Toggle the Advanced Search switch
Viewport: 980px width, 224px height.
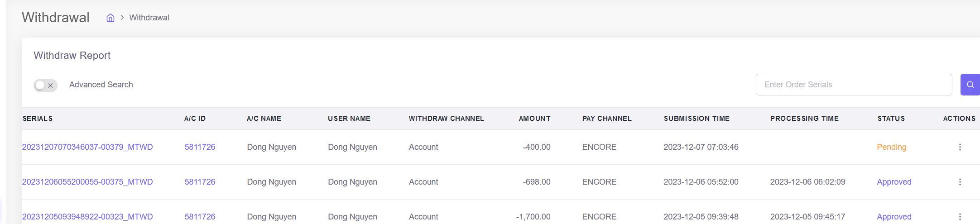coord(45,85)
